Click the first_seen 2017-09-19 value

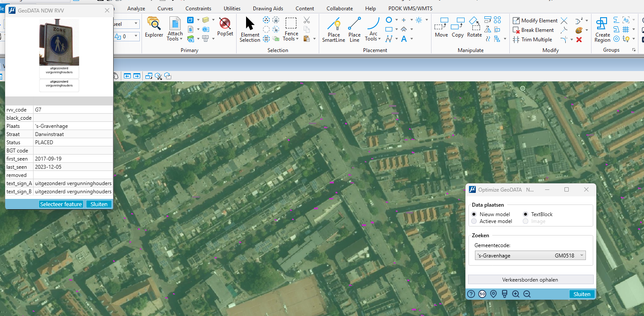tap(73, 159)
